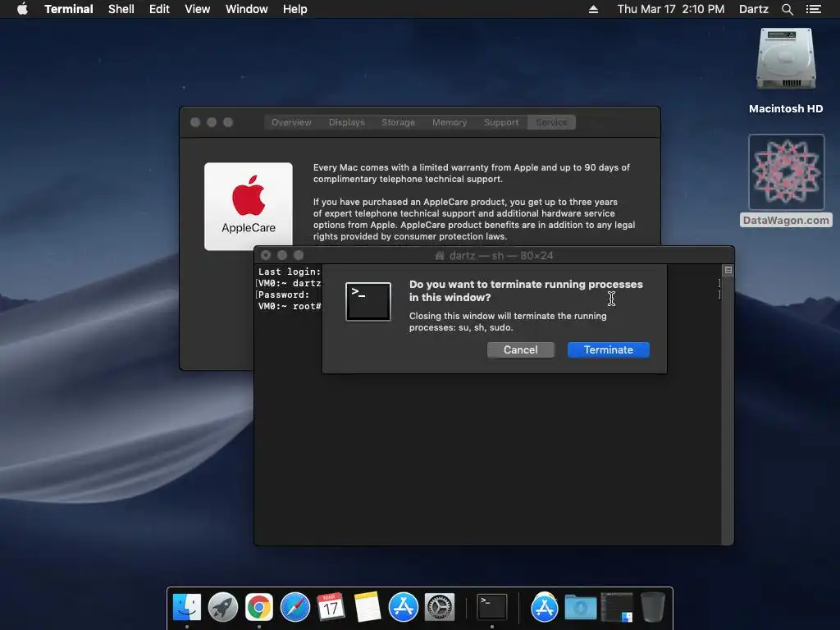Click Terminal title 'dartz — sh — 80×24'
Viewport: 840px width, 630px height.
tap(501, 256)
